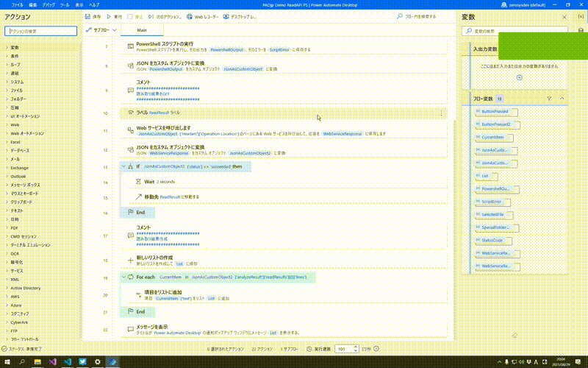Click the run delay spinner arrows
The height and width of the screenshot is (368, 588).
[356, 349]
